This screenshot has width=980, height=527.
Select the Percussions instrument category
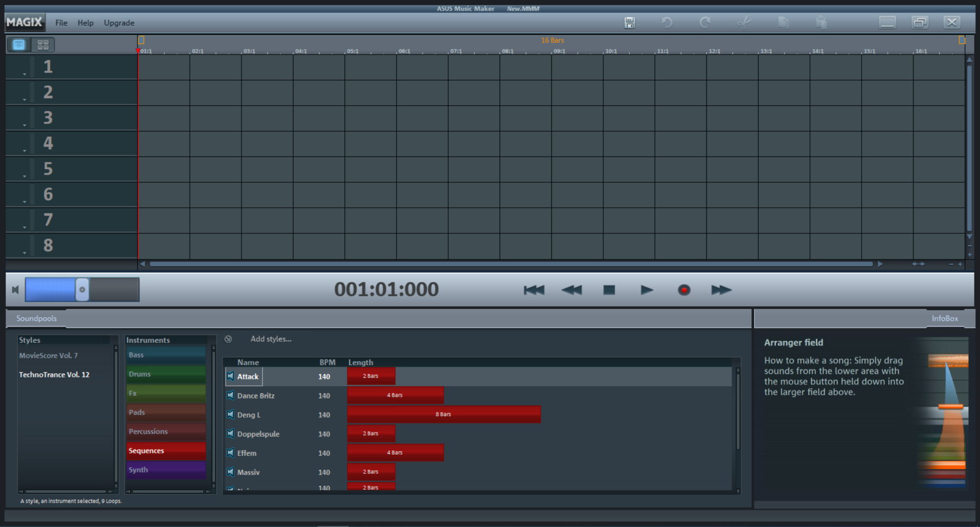point(166,432)
